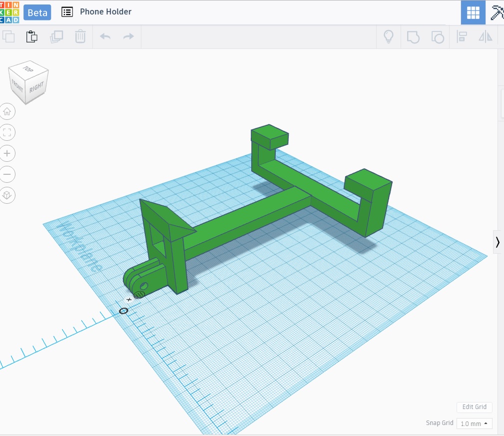Click the ruler origin circle handle
This screenshot has height=436, width=504.
coord(123,311)
